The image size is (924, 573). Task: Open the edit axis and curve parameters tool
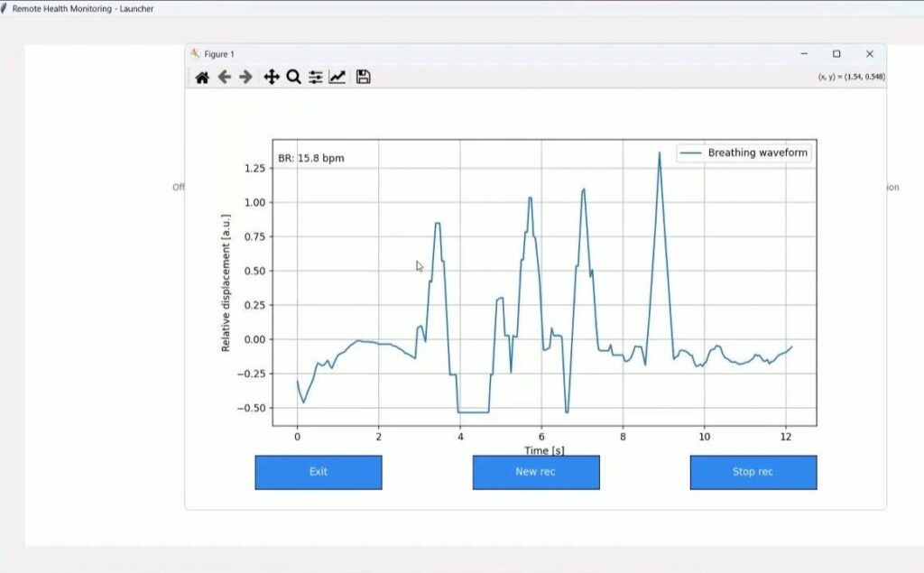337,78
